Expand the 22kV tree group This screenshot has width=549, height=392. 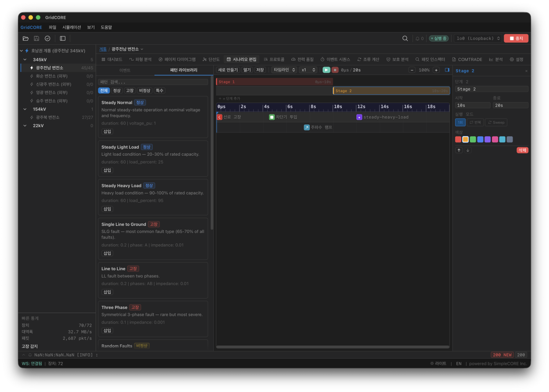[x=25, y=126]
